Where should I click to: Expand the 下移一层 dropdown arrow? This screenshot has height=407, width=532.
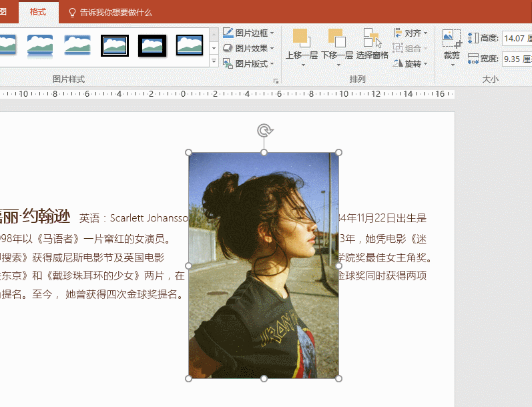(x=338, y=65)
